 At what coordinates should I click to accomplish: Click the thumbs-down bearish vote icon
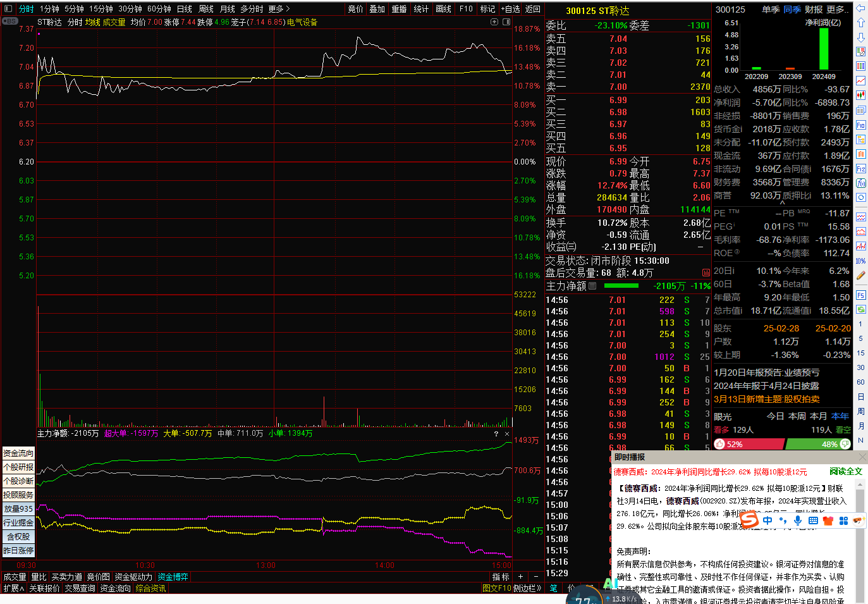click(x=845, y=445)
